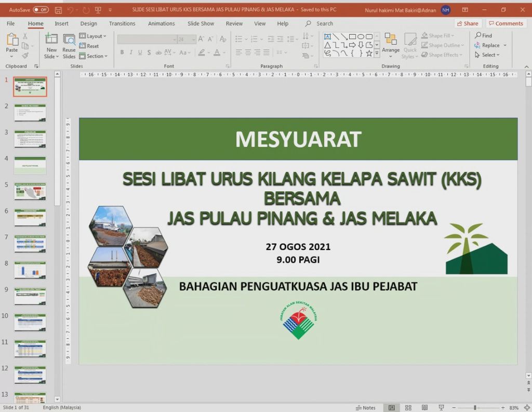The width and height of the screenshot is (532, 412).
Task: Justify the text
Action: (267, 52)
